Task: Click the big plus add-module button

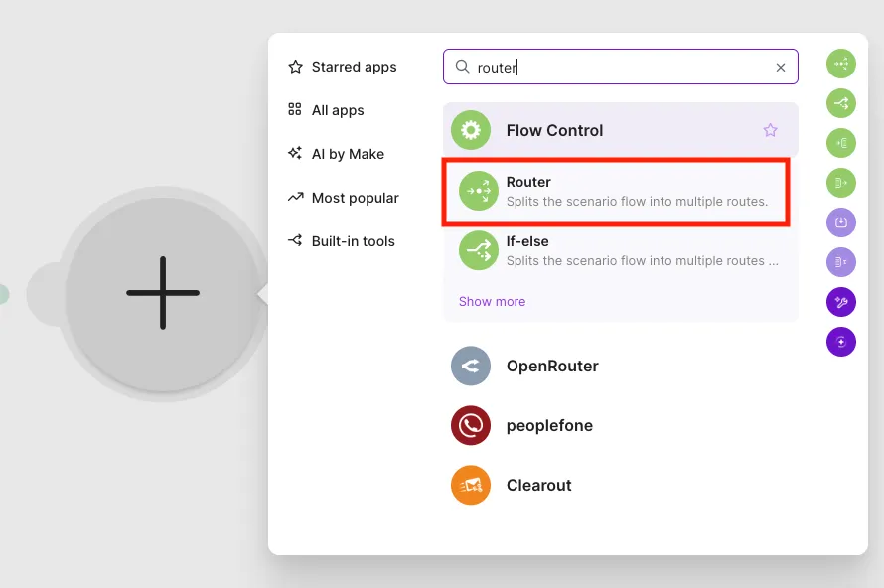Action: point(163,293)
